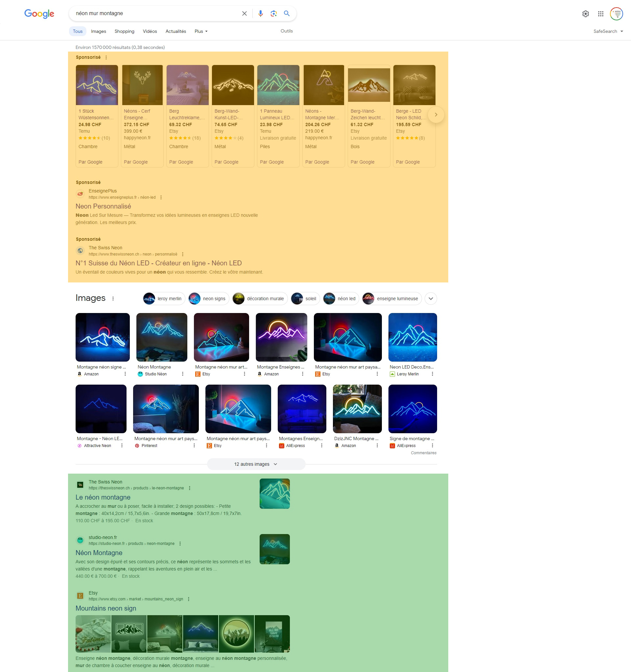631x672 pixels.
Task: Open three-dot menu for Leroy Merlin image
Action: (x=432, y=374)
